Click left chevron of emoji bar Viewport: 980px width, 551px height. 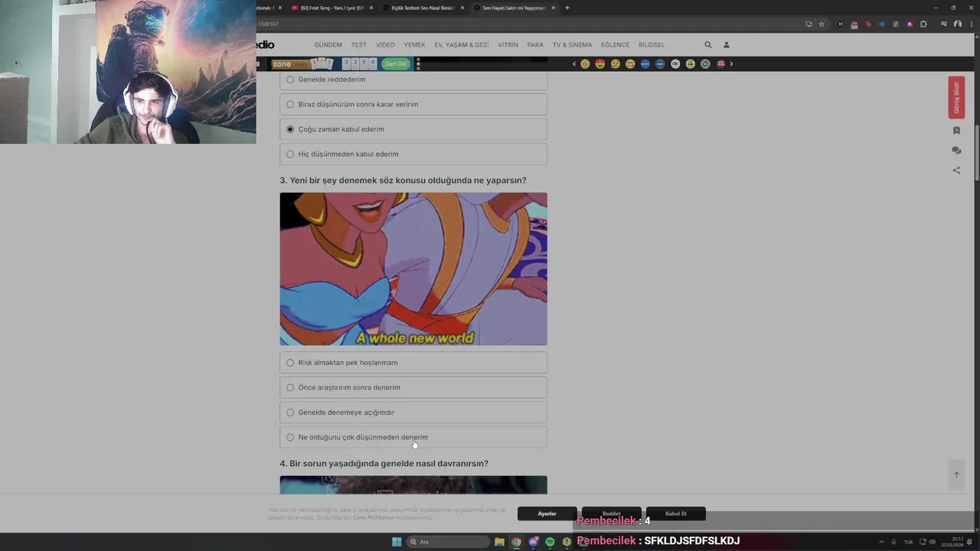[574, 64]
